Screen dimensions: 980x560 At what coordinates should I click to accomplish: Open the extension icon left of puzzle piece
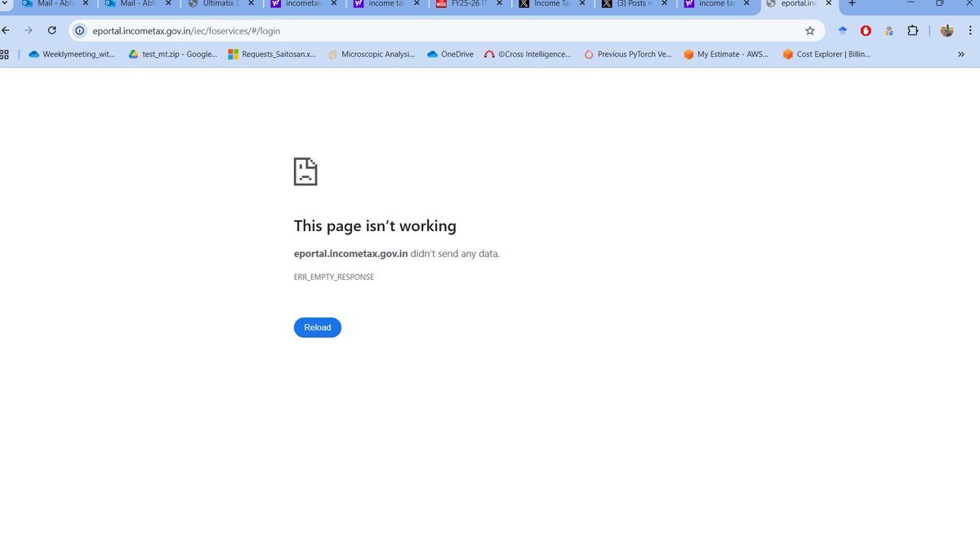point(889,31)
